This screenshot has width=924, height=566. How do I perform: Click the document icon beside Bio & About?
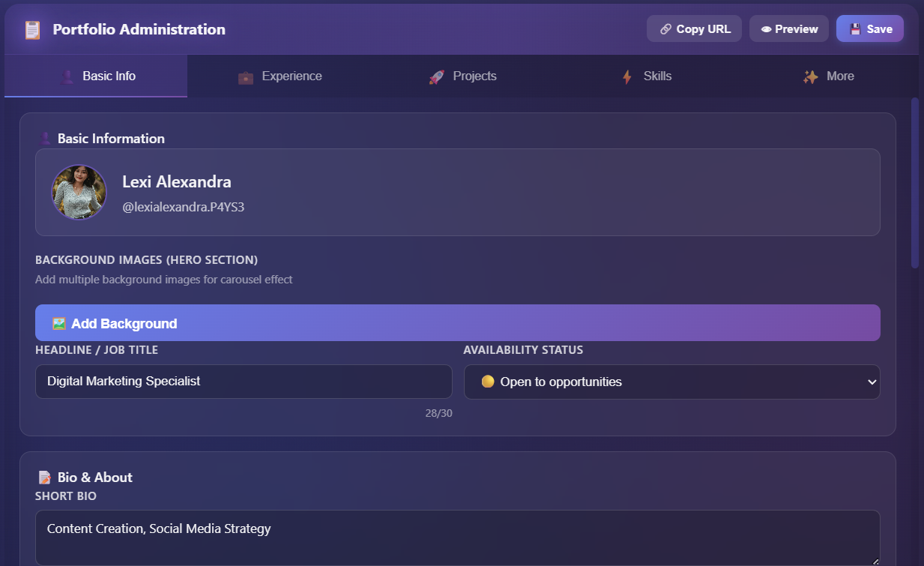pos(45,477)
